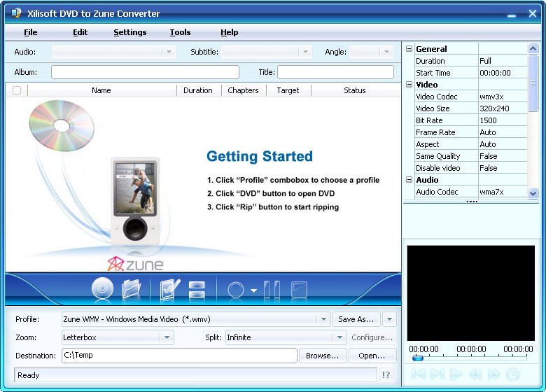
Task: Click the properties panel scrollbar thumb
Action: 533,83
